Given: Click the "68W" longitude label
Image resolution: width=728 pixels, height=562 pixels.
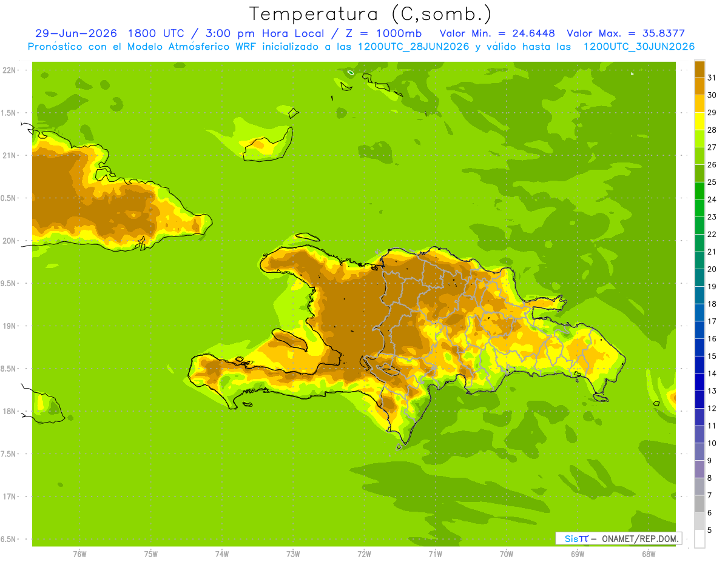Looking at the screenshot, I should point(649,554).
